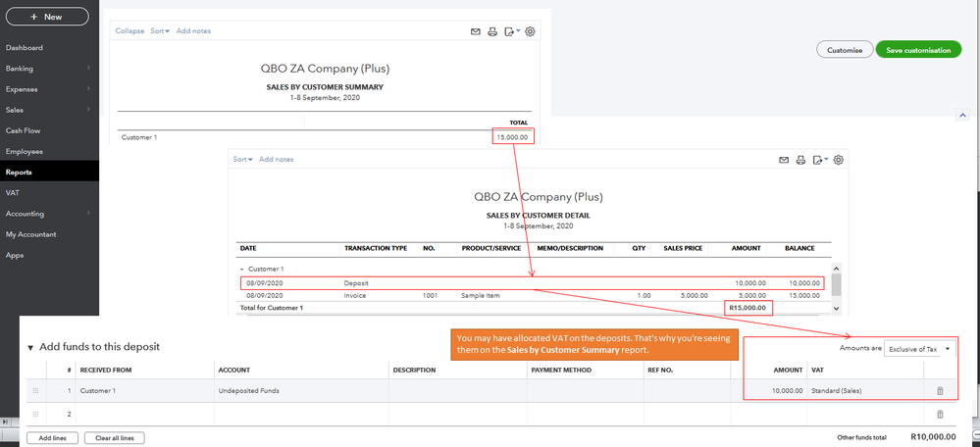Viewport: 980px width, 447px height.
Task: Click Received From cell Customer 1
Action: click(145, 391)
